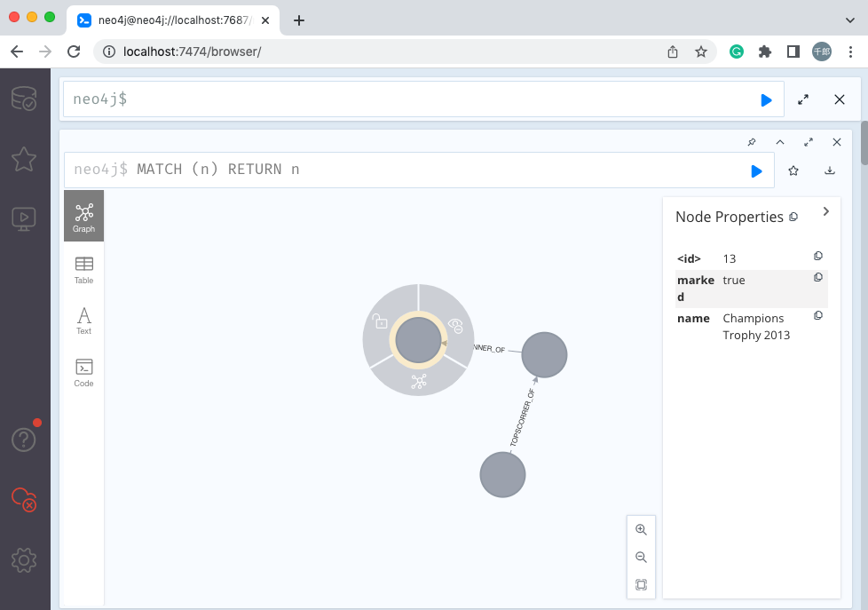868x610 pixels.
Task: Select 'Champions Trophy 2013' name value
Action: (x=756, y=327)
